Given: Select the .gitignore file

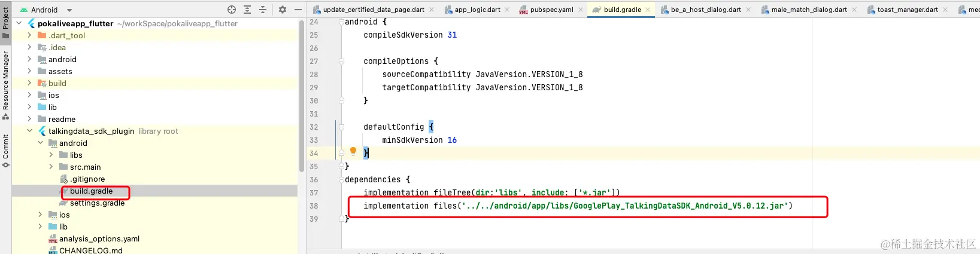Looking at the screenshot, I should point(87,179).
